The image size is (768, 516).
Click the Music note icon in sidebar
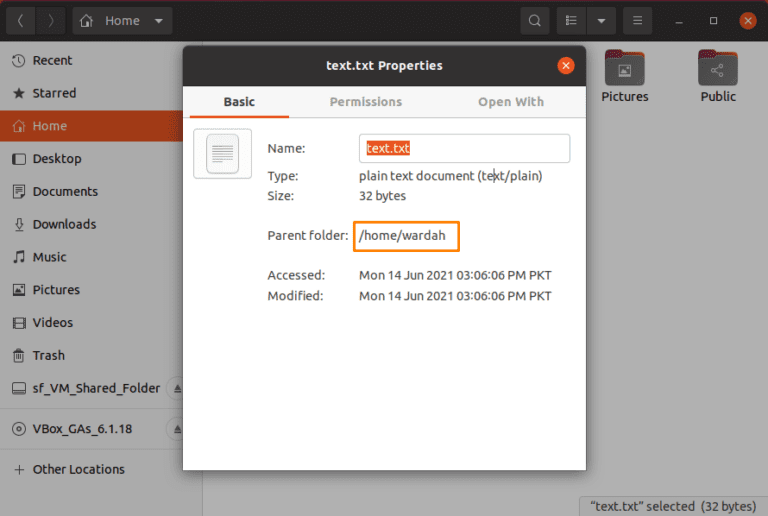click(19, 257)
